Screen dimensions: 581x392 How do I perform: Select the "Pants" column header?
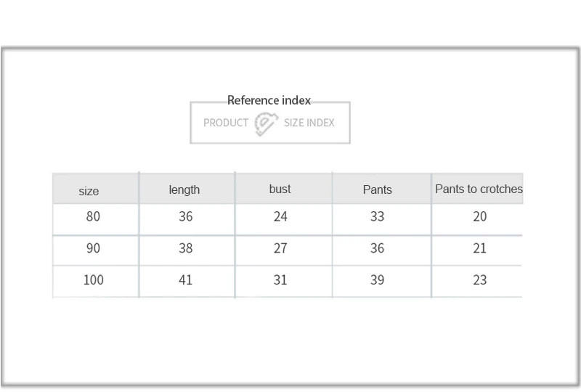pyautogui.click(x=377, y=189)
